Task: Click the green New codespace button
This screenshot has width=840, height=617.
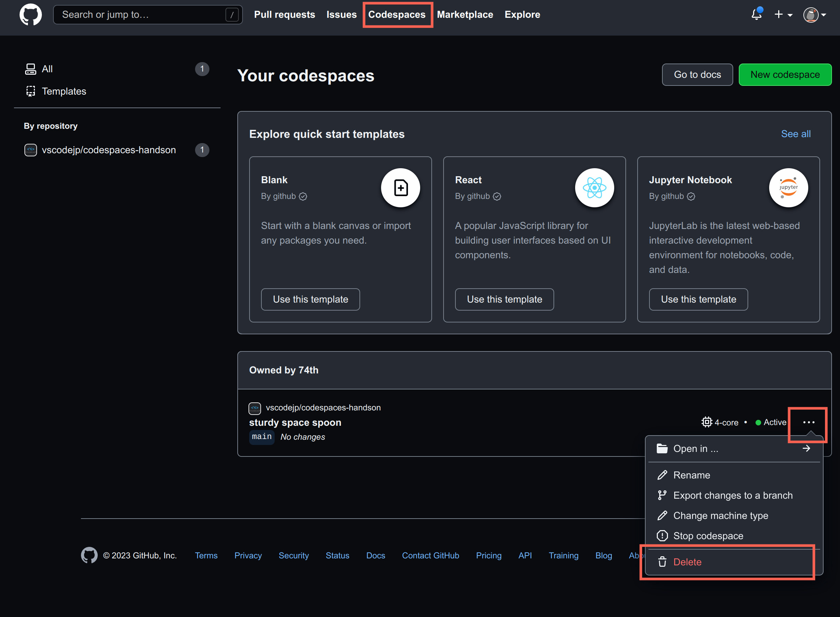Action: (785, 75)
